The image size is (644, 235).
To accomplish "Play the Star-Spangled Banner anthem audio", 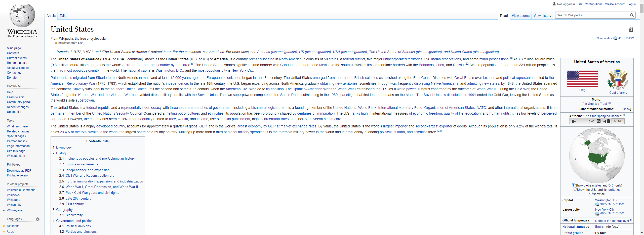I will click(x=574, y=121).
